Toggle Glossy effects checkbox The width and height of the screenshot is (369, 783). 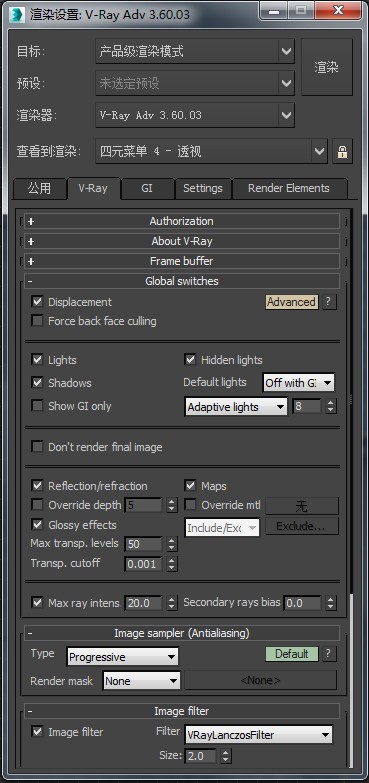pos(37,524)
